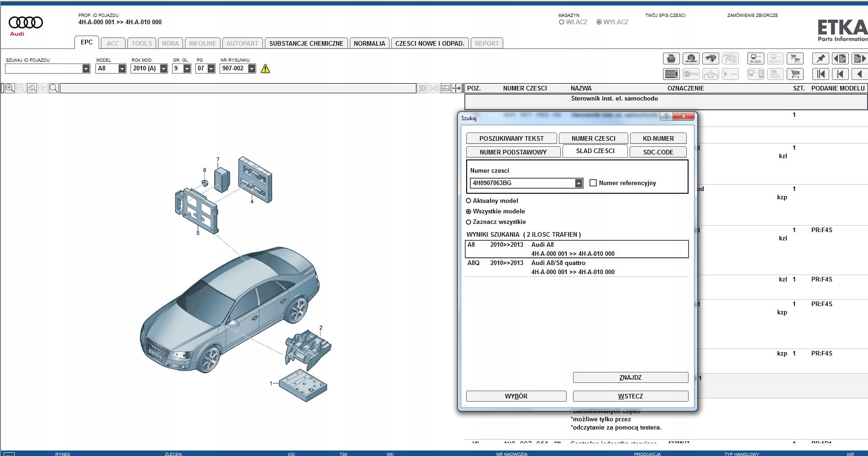868x456 pixels.
Task: Click the printer icon in the toolbar
Action: (671, 58)
